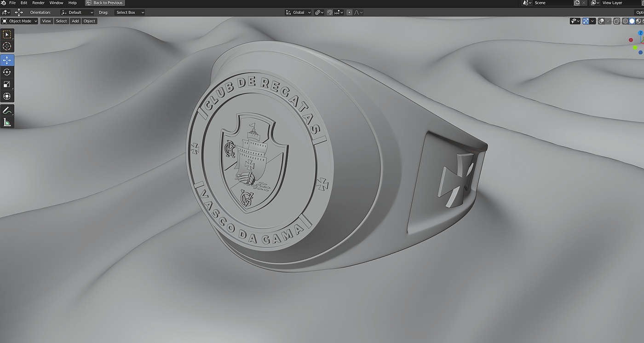Toggle X-Ray mode
The width and height of the screenshot is (644, 343).
[616, 21]
